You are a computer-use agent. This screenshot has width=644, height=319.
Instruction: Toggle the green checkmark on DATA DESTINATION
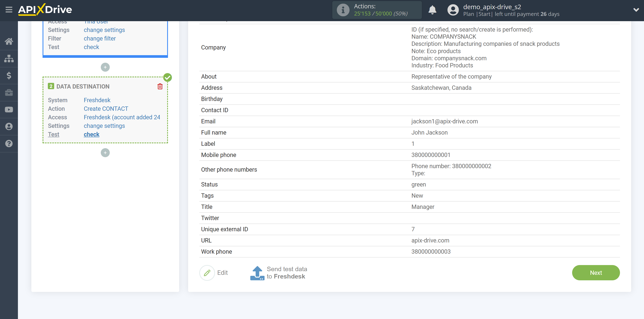point(168,77)
